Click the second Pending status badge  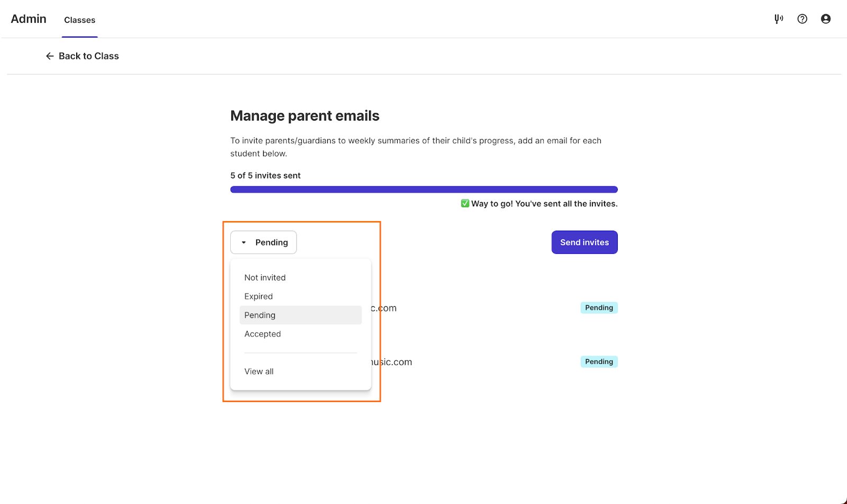[x=599, y=362]
